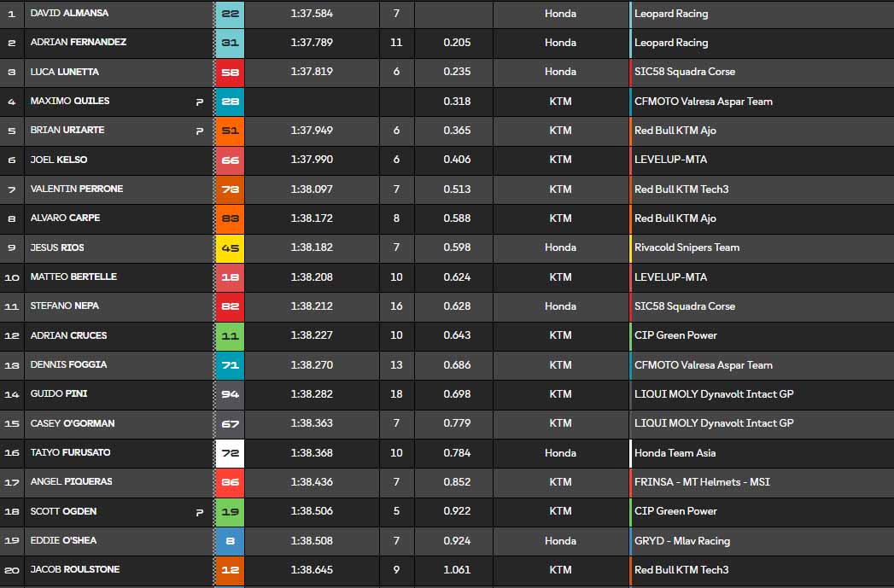Viewport: 894px width, 588px height.
Task: Select the 1.061 gap value
Action: (457, 570)
